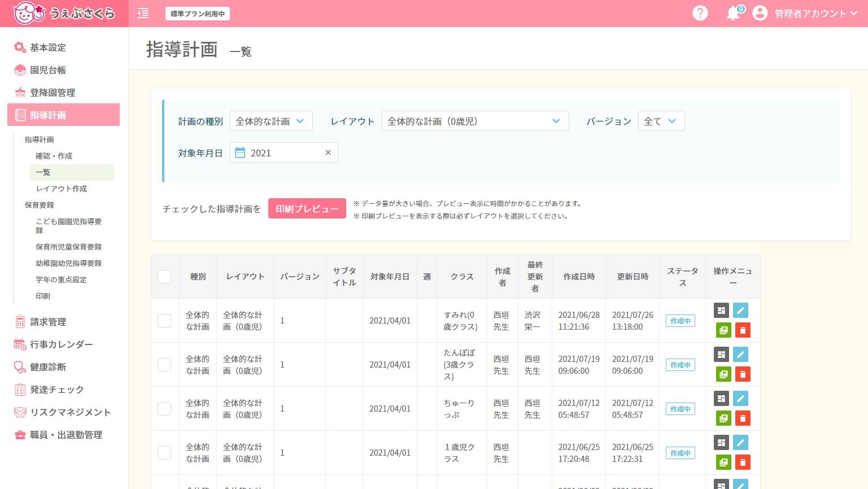Viewport: 868px width, 489px height.
Task: Click the うぇぶさくら logo
Action: (64, 13)
